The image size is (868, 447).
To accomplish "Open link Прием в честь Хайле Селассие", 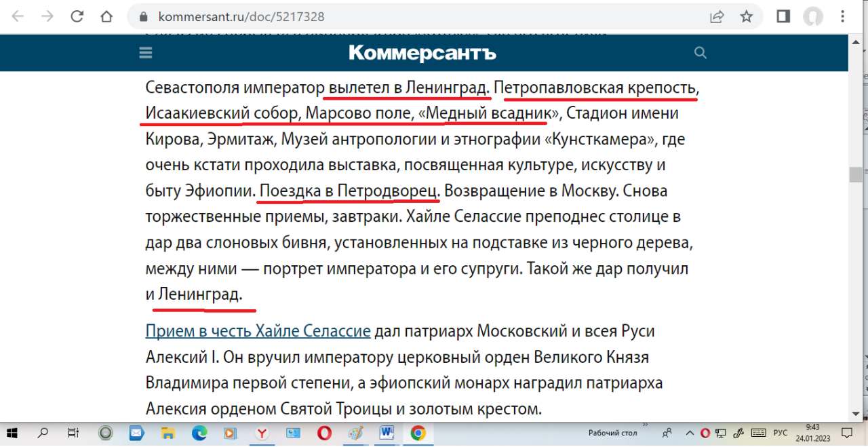I will click(x=258, y=332).
